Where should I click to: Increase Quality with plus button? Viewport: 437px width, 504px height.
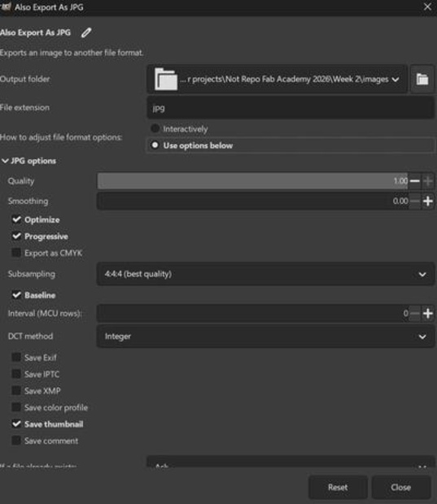428,181
